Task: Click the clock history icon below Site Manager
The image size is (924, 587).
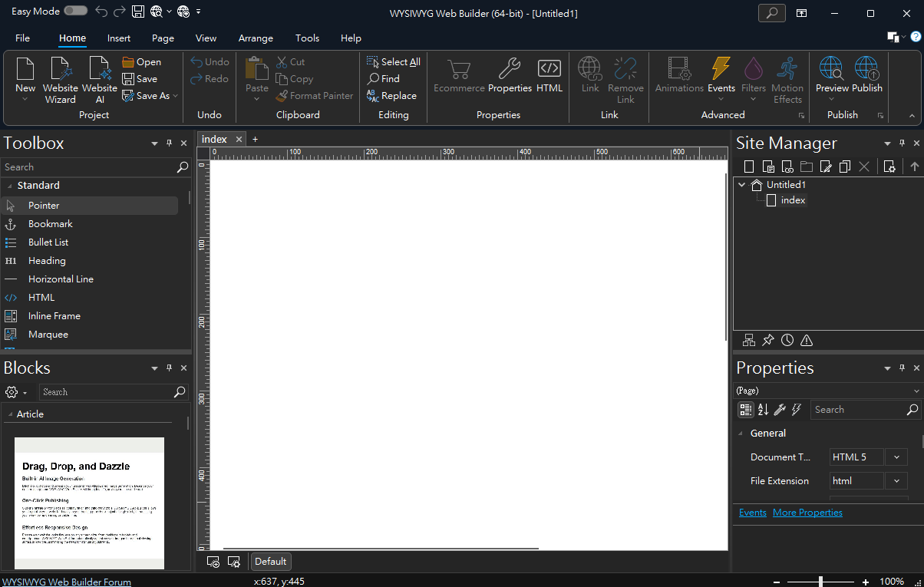Action: coord(787,340)
